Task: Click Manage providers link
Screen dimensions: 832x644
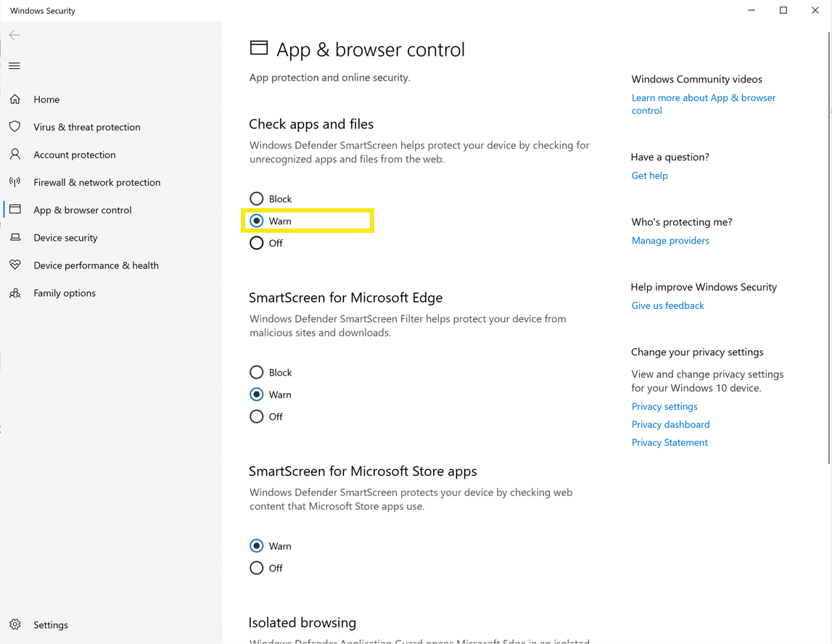Action: 670,240
